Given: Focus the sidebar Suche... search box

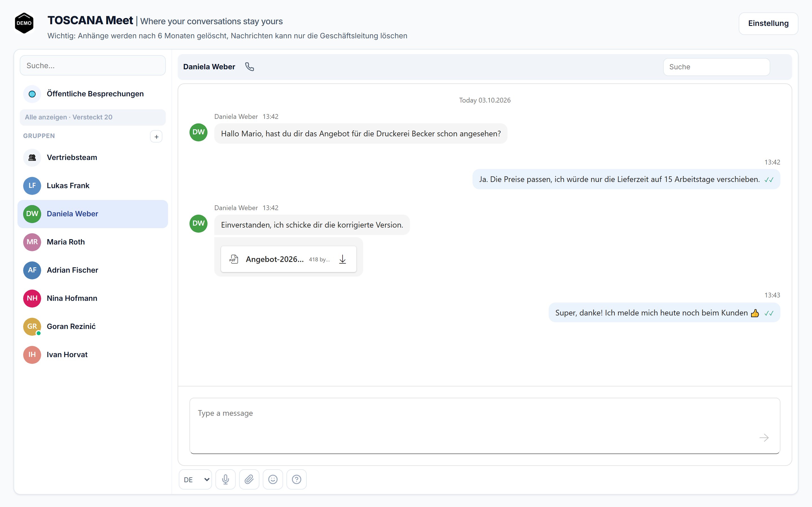Looking at the screenshot, I should [92, 65].
